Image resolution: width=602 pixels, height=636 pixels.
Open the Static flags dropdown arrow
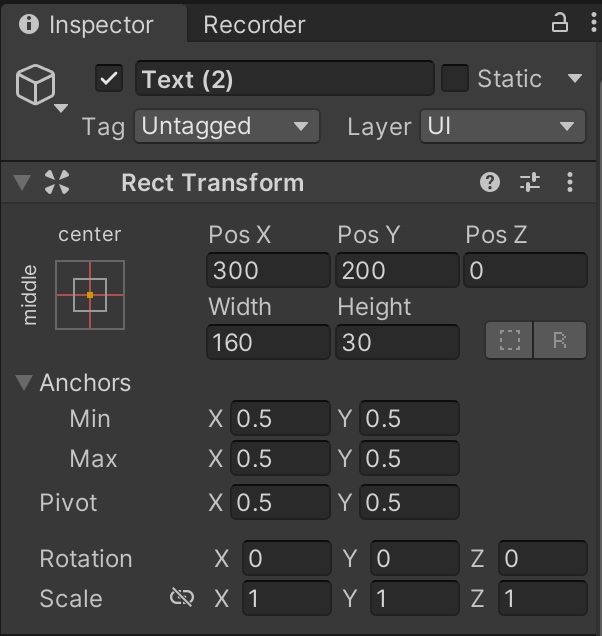574,79
